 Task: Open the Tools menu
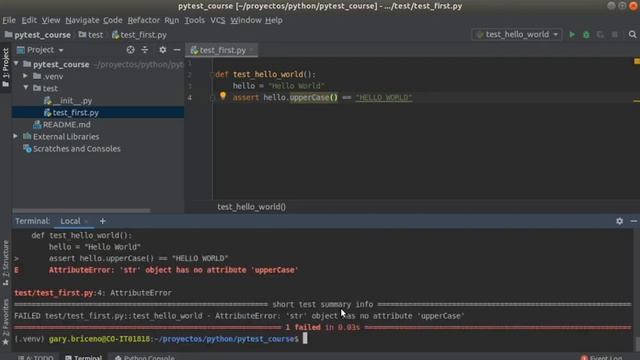tap(194, 20)
